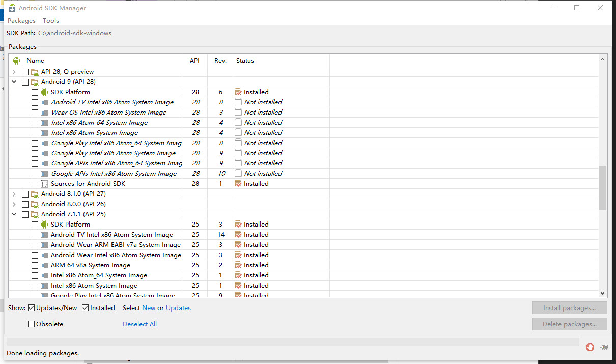The image size is (616, 364).
Task: Click the API 25 Intel x86 Atom_64 image icon
Action: 44,275
